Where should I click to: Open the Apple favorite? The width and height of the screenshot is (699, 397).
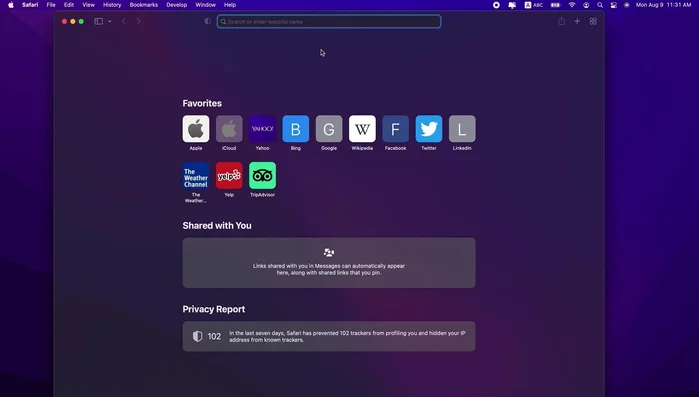click(196, 129)
